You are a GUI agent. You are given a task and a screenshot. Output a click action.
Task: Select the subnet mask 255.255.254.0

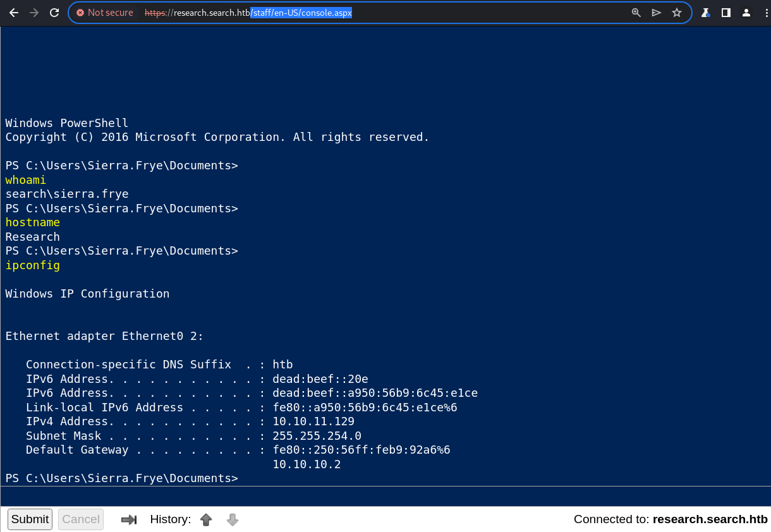(x=317, y=436)
